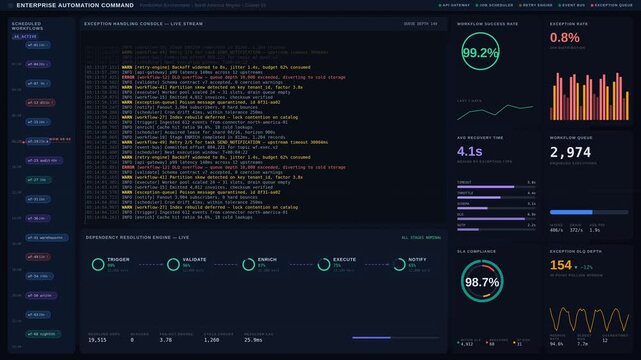Click the Throttle recovery time bar
641x360 pixels.
496,197
